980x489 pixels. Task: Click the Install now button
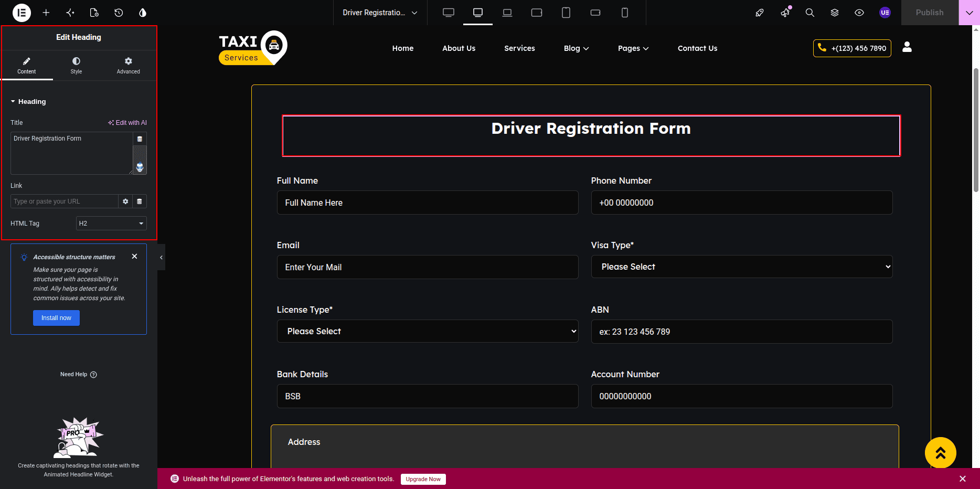56,318
